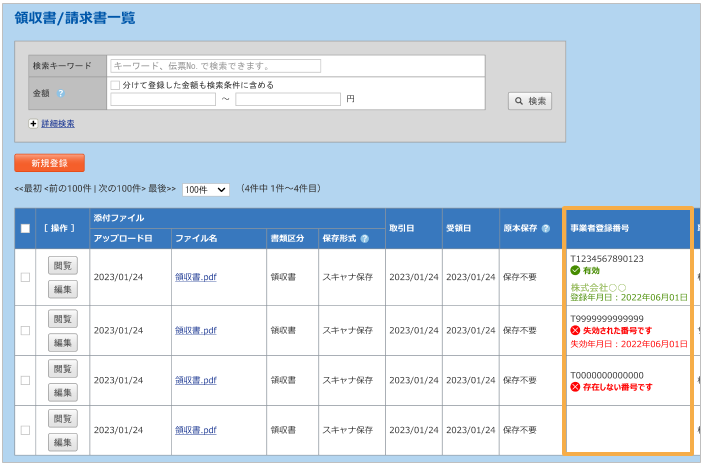Check the first row's selection checkbox
This screenshot has height=469, width=708.
coord(25,277)
